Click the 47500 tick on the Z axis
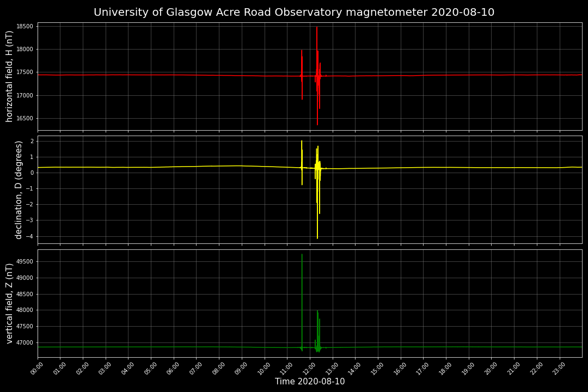Viewport: 588px width, 392px height. 25,327
